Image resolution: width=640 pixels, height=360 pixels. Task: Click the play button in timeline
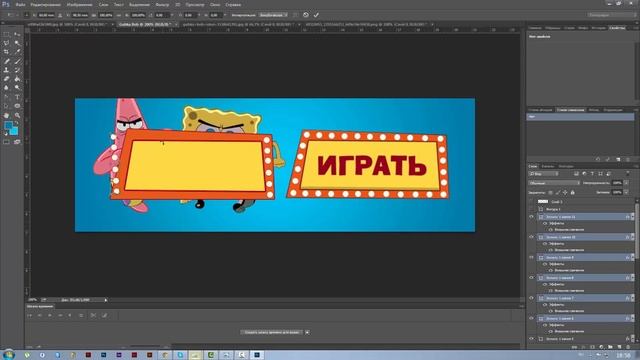tap(50, 315)
